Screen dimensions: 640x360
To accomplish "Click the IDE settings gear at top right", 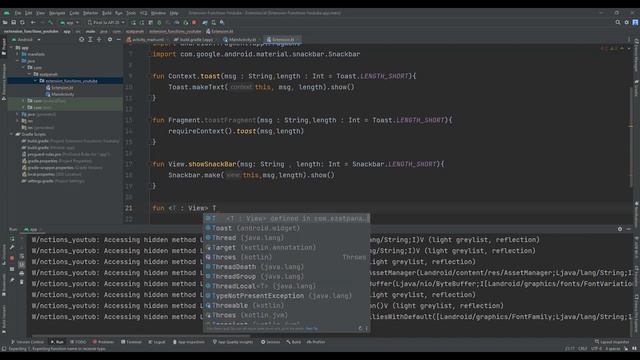I will [x=627, y=22].
